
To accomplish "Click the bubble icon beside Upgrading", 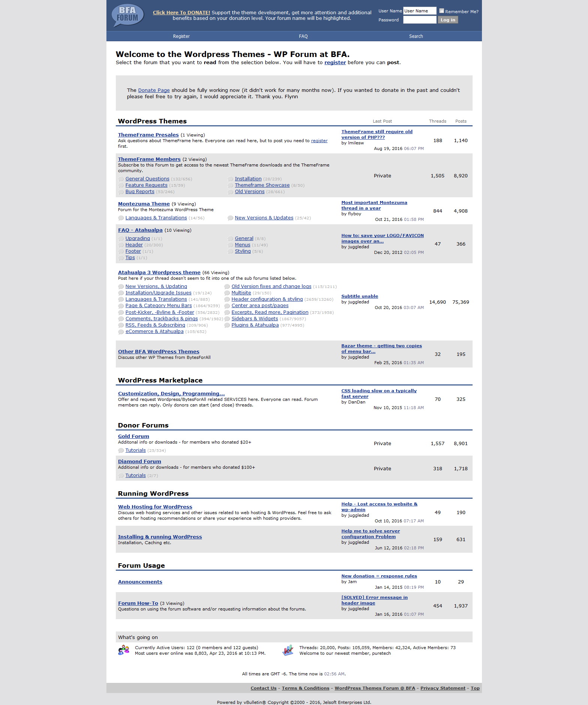I will pos(121,239).
